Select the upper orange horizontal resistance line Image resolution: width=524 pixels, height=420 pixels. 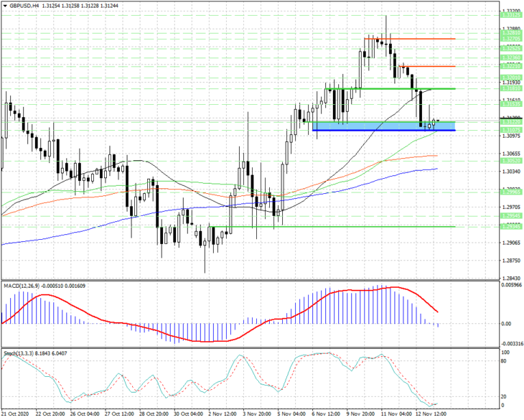tap(410, 39)
